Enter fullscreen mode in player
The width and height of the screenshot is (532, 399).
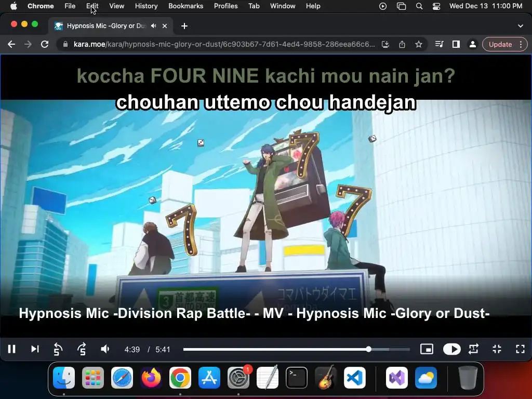coord(520,349)
